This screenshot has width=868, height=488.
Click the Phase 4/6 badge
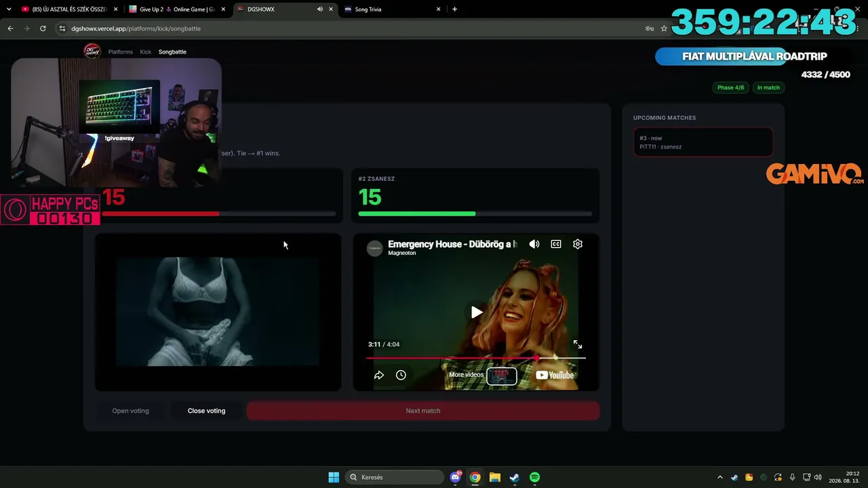(730, 87)
